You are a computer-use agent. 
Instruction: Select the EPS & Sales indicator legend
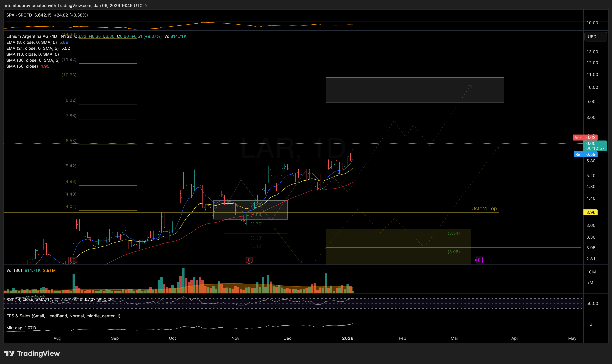(x=63, y=316)
